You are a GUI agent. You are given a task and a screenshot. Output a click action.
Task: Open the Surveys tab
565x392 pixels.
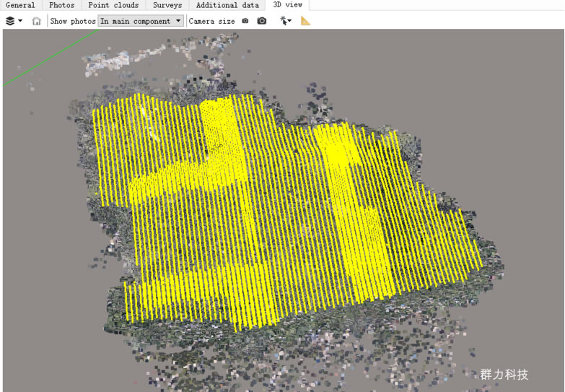pos(167,5)
